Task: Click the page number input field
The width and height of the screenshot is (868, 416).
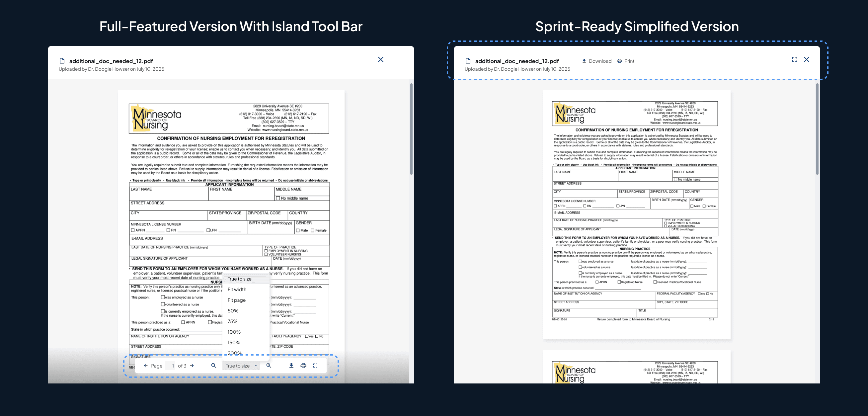Action: tap(171, 366)
